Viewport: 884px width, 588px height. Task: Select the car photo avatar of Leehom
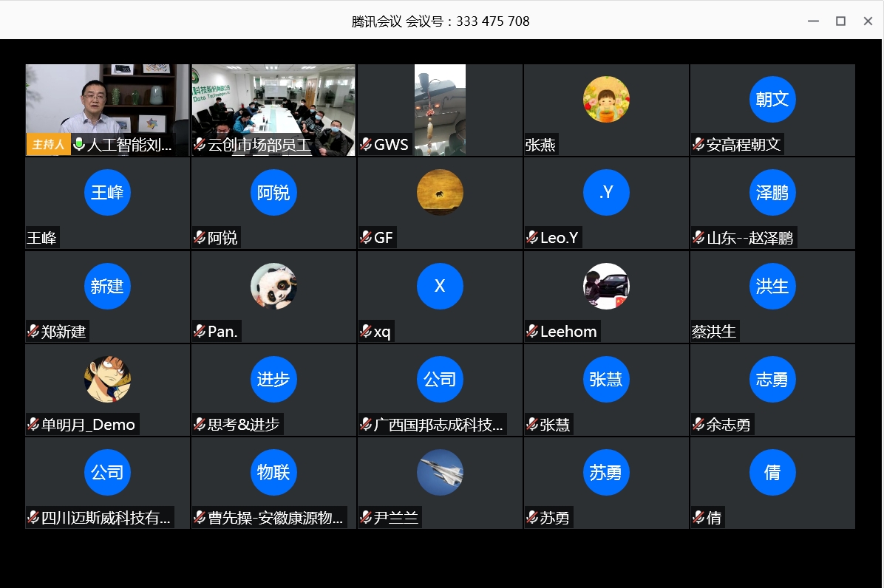pyautogui.click(x=606, y=286)
